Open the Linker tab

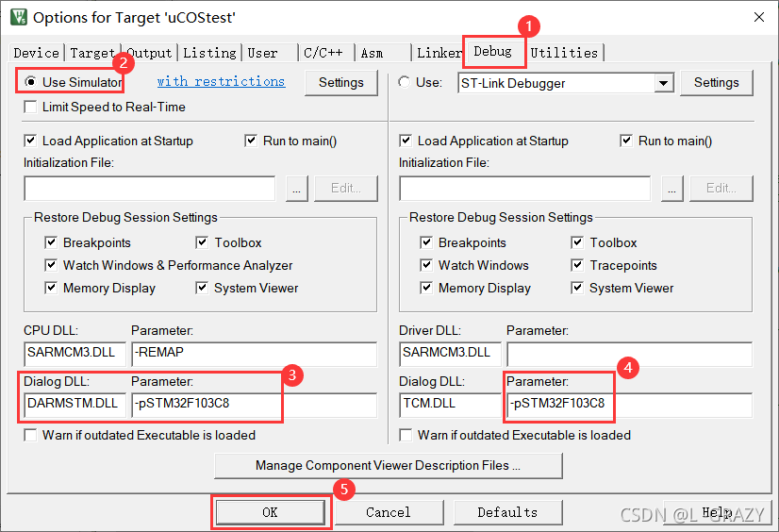439,53
